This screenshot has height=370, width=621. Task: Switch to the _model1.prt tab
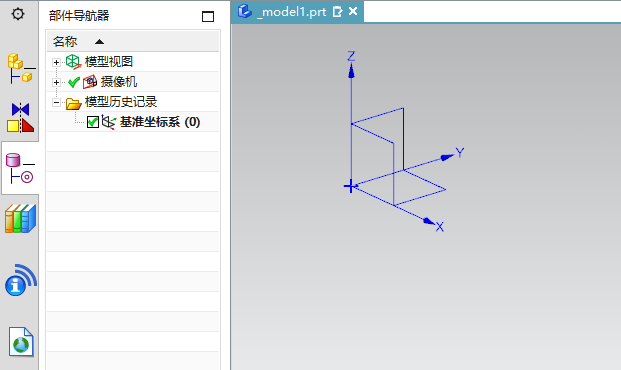297,12
